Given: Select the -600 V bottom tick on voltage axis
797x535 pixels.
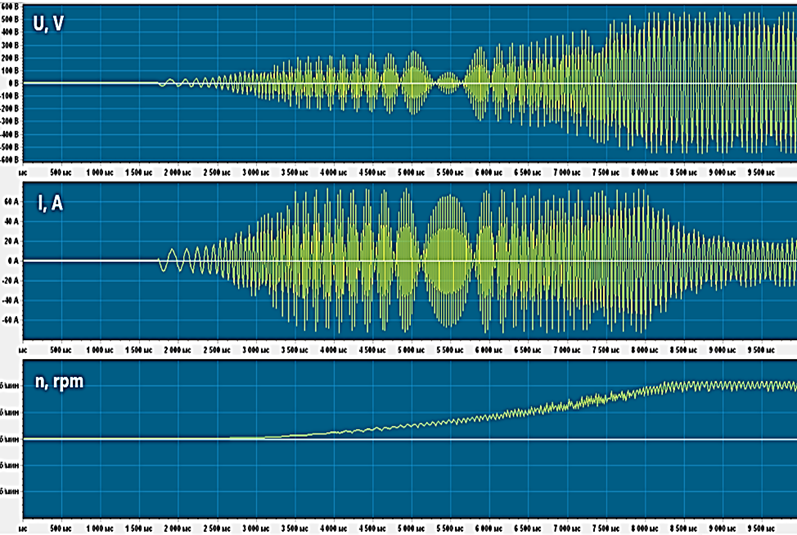Looking at the screenshot, I should coord(11,159).
